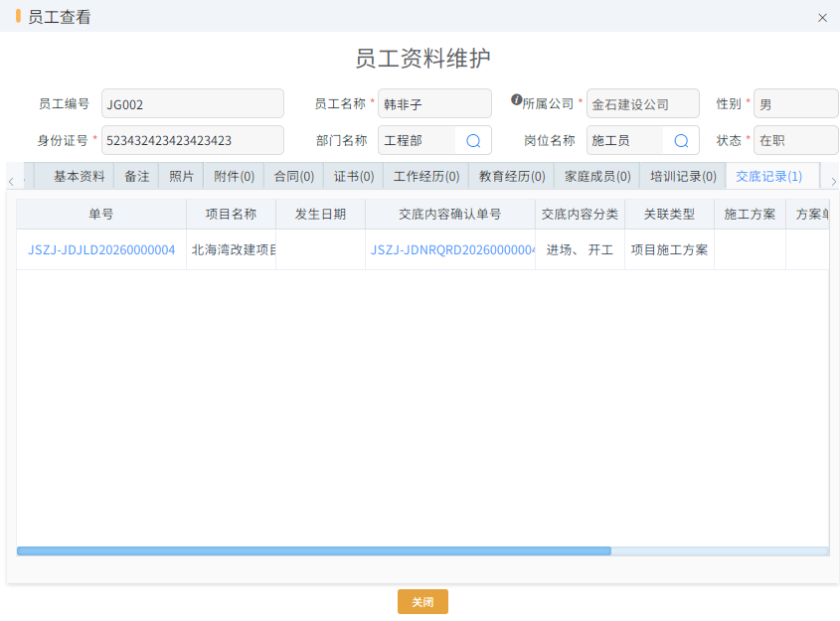Open the 合同(0) tab
Image resolution: width=840 pixels, height=621 pixels.
coord(294,176)
